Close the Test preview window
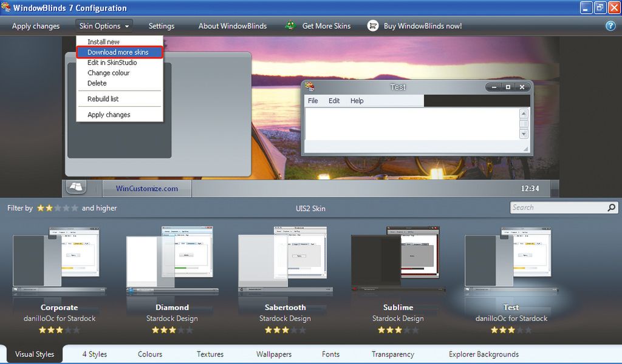The height and width of the screenshot is (364, 622). pos(522,87)
